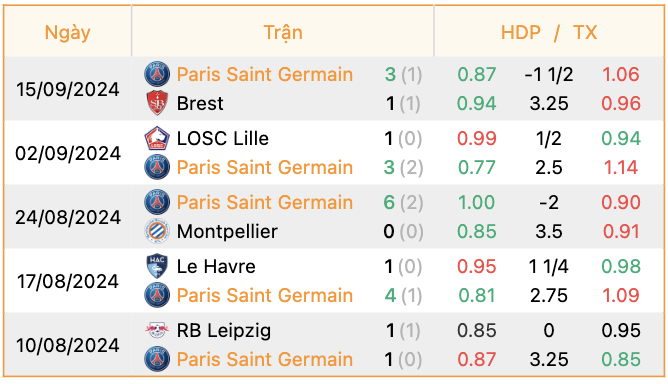Open the LOSC Lille team link

click(x=223, y=138)
